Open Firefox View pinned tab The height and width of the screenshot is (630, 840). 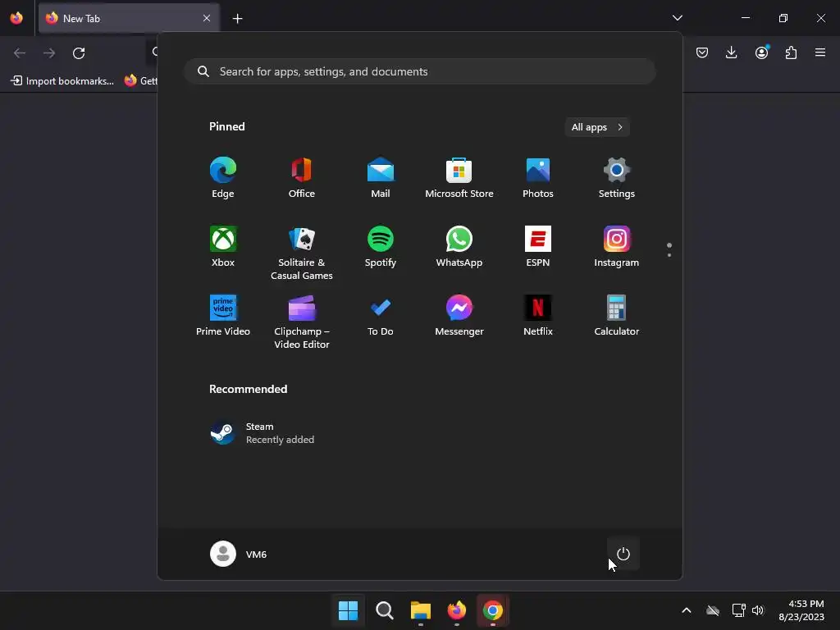(x=16, y=18)
